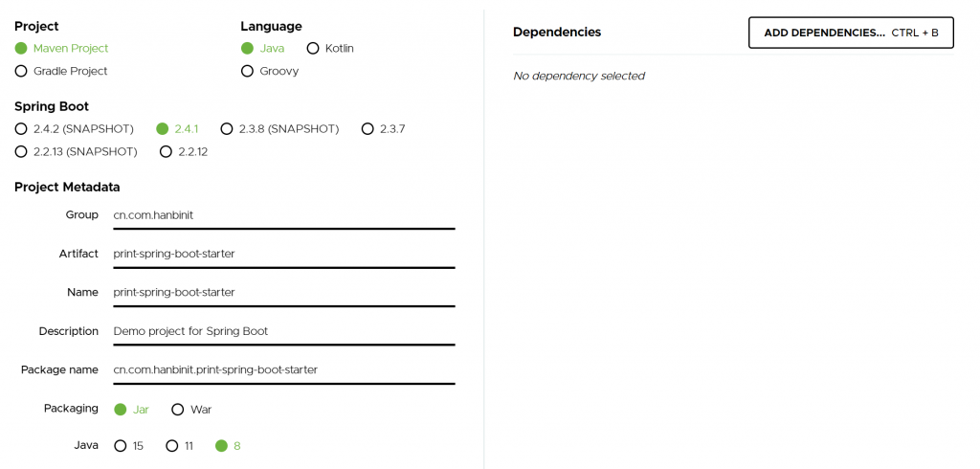
Task: Click the Project section heading
Action: coord(36,26)
